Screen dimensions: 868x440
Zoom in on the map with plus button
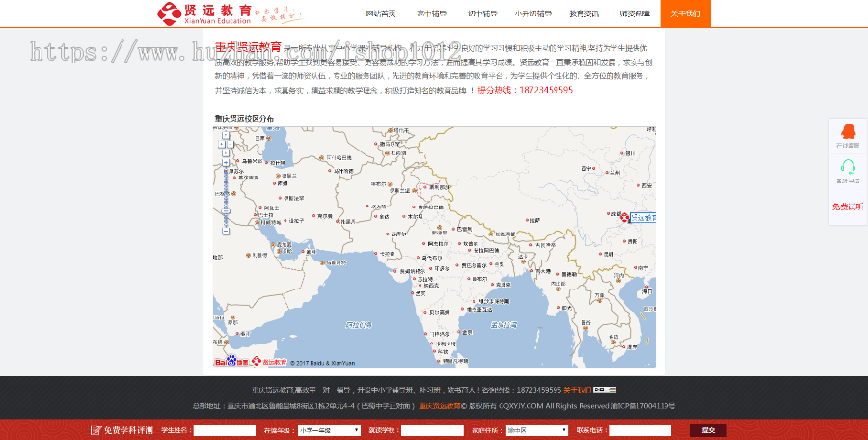(x=226, y=162)
